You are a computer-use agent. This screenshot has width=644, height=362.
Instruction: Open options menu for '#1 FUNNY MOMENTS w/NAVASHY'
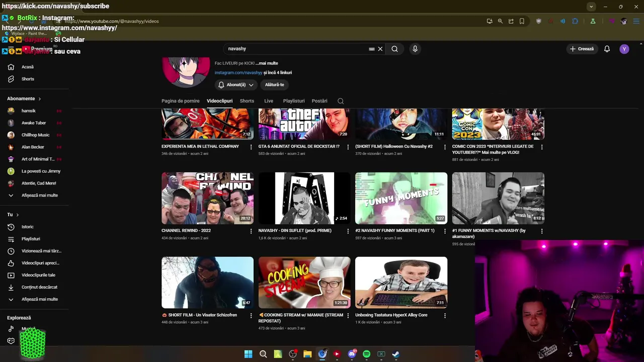(x=542, y=231)
